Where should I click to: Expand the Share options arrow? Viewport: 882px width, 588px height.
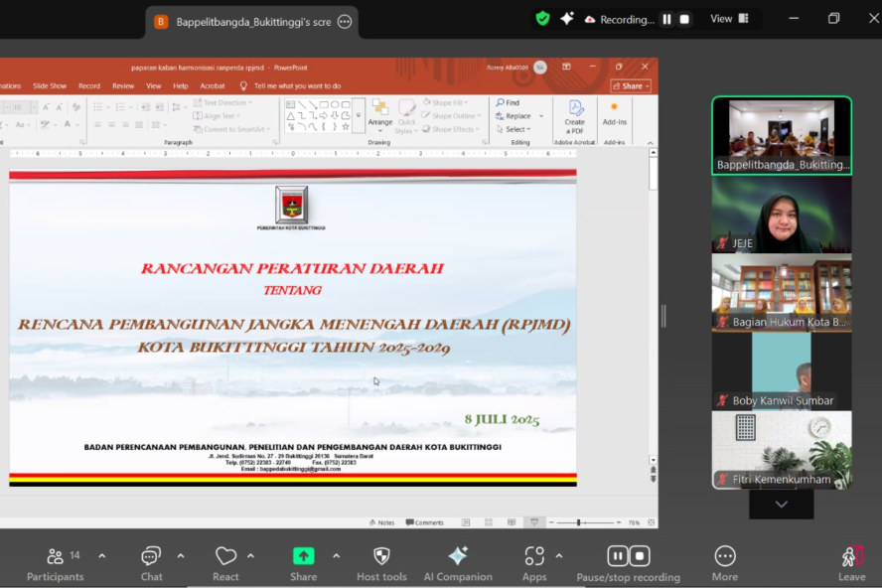336,555
